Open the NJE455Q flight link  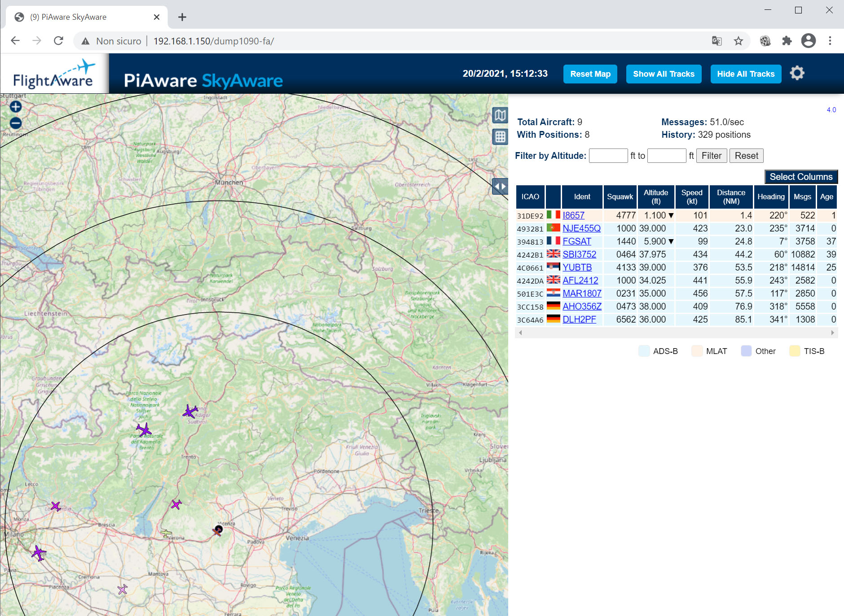tap(581, 228)
